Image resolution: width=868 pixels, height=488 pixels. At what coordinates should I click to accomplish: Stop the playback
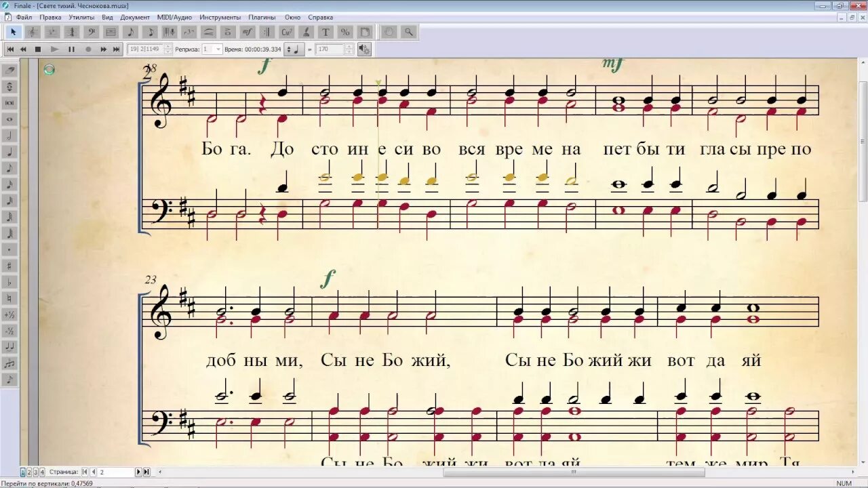tap(38, 49)
